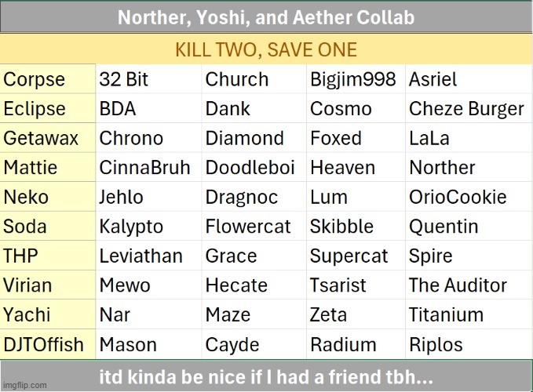This screenshot has height=392, width=533.
Task: Click the Corpse cell
Action: (x=48, y=79)
